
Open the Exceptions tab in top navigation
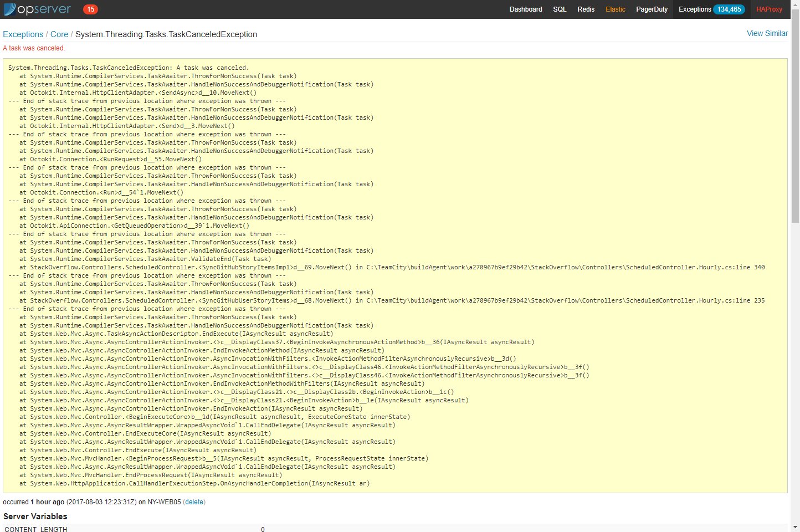coord(711,9)
